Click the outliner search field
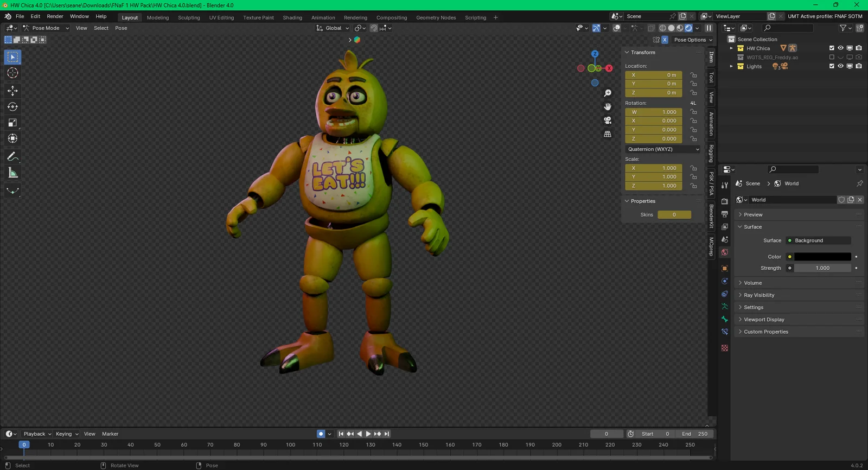The height and width of the screenshot is (470, 868). click(x=787, y=28)
